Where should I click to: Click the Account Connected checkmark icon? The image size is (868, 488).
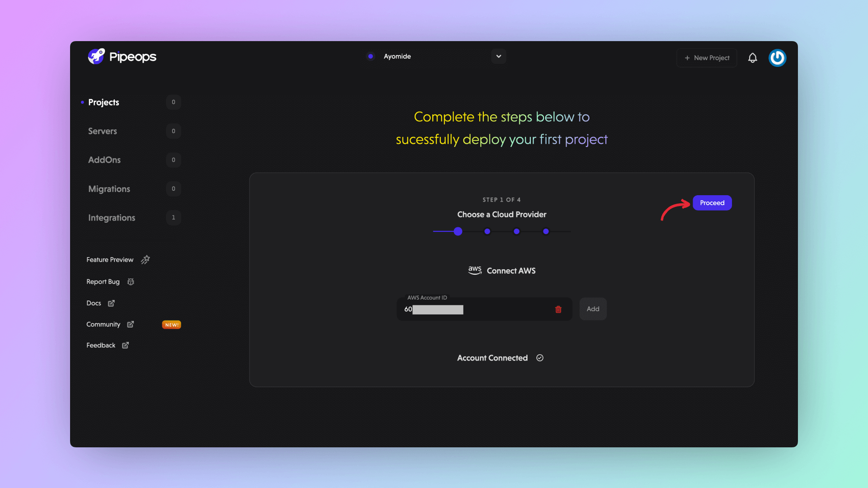539,357
